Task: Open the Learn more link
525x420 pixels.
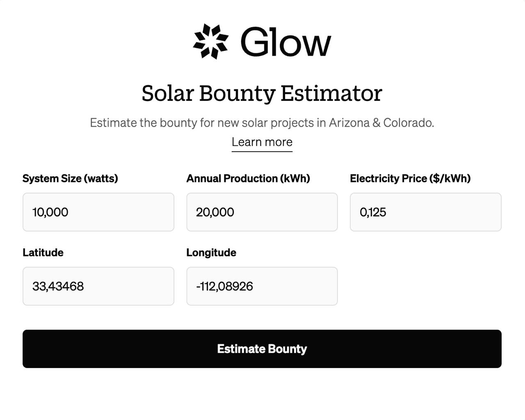Action: tap(262, 142)
